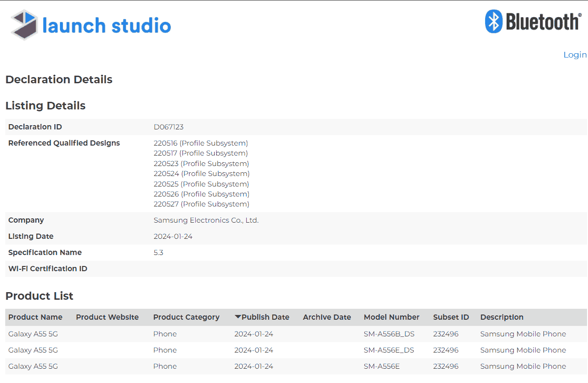Open the Login link
The height and width of the screenshot is (383, 588).
tap(575, 55)
